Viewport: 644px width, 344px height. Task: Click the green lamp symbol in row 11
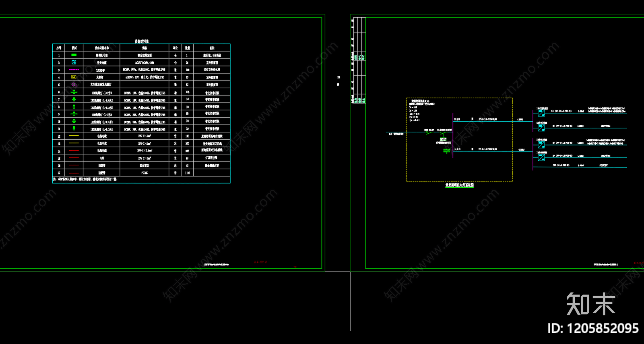[74, 128]
